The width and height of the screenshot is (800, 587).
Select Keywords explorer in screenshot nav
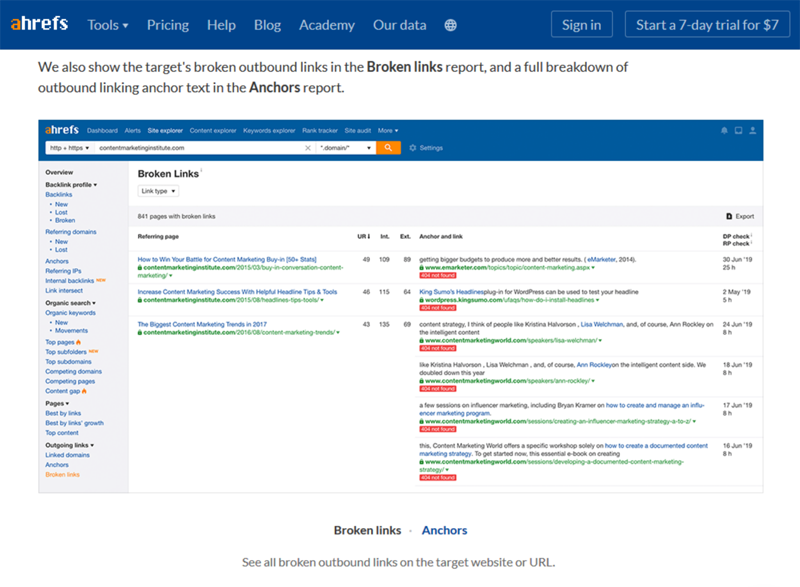[x=269, y=131]
